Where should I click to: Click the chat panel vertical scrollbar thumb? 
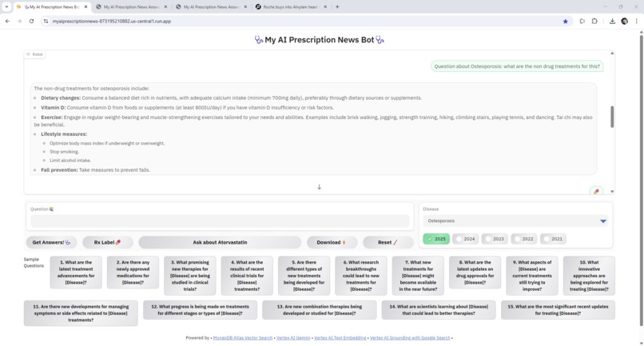coord(612,117)
